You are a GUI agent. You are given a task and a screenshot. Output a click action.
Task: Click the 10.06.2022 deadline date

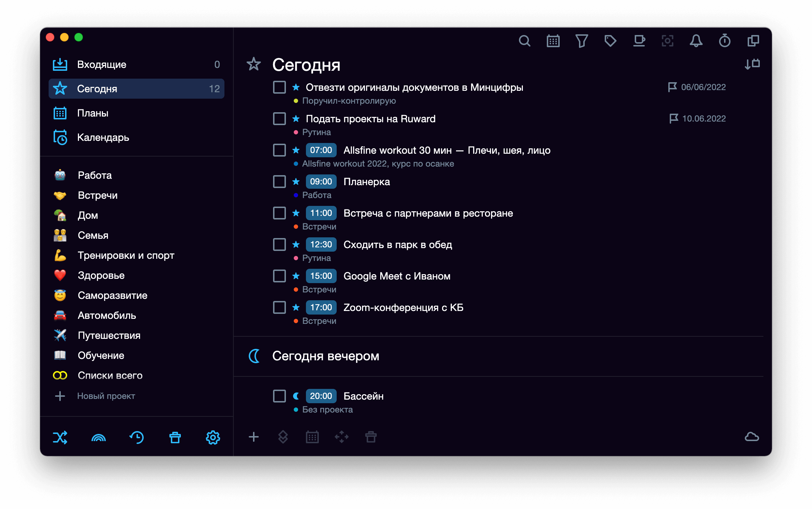(704, 119)
